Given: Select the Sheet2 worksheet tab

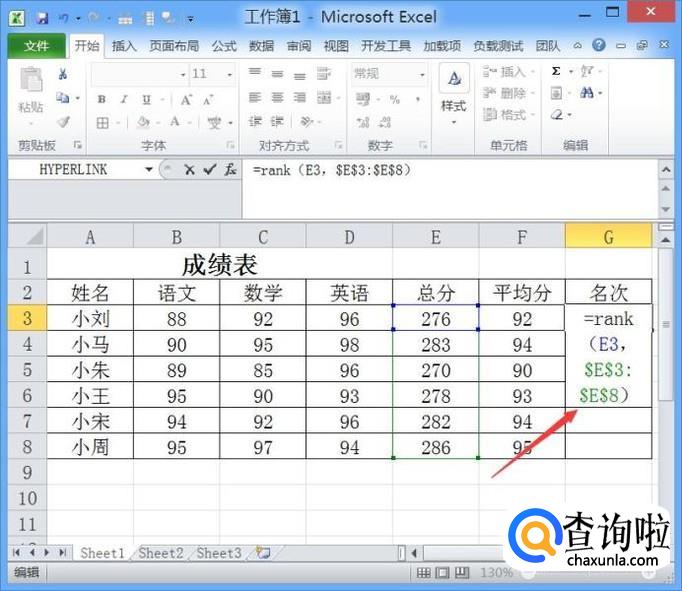Looking at the screenshot, I should point(160,553).
